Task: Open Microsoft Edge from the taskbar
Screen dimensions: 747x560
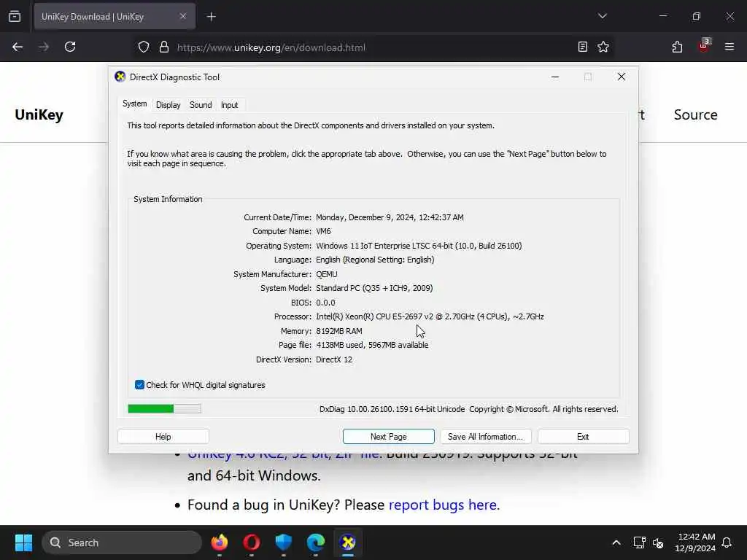Action: click(315, 542)
